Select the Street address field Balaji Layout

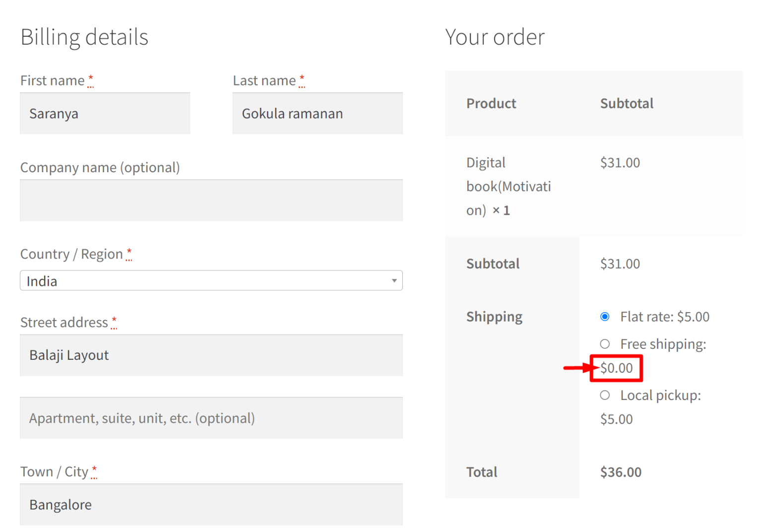211,355
